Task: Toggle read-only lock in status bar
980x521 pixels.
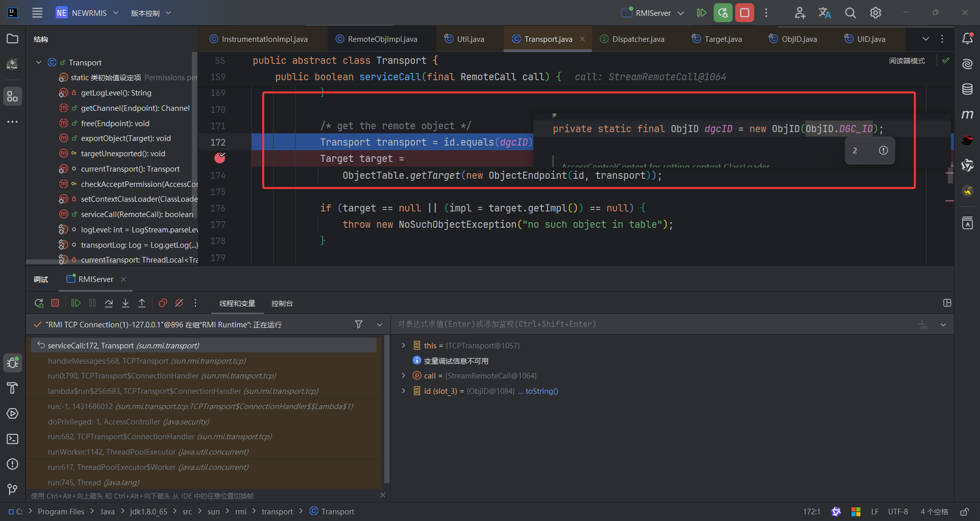Action: (x=964, y=511)
